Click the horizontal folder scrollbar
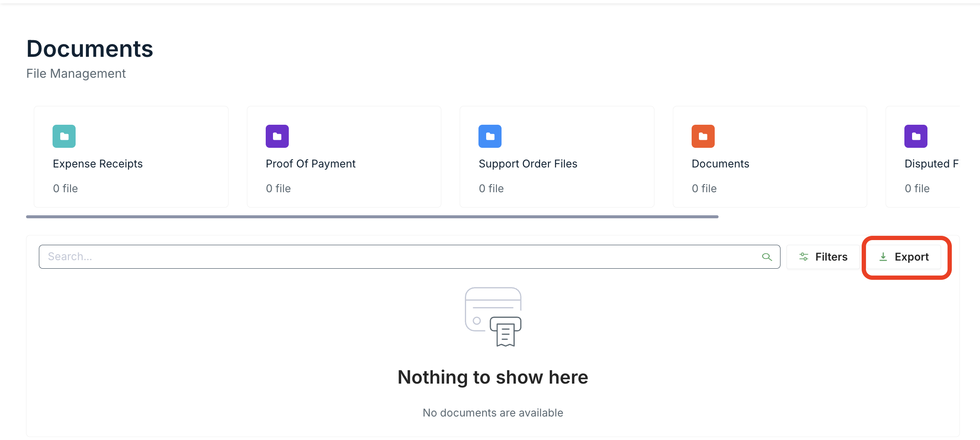Screen dimensions: 980x440 [x=372, y=217]
